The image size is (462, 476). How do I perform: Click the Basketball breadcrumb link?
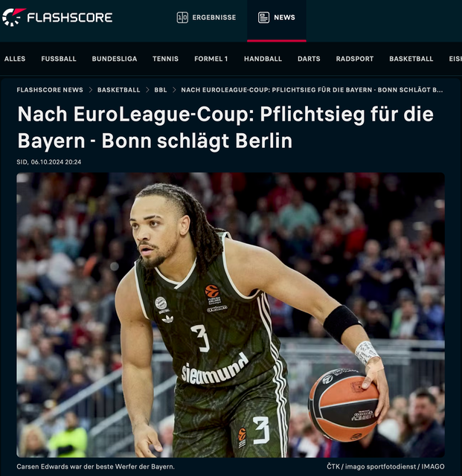tap(119, 90)
